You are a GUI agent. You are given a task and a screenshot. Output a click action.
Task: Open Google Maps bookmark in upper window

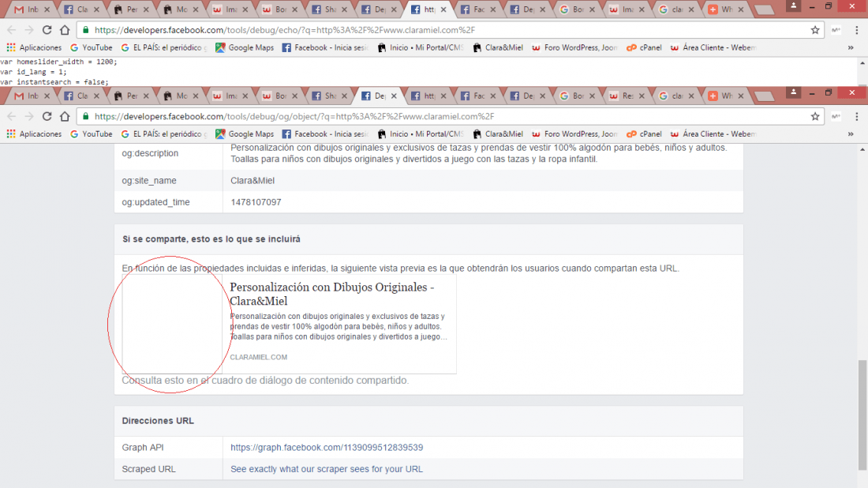pyautogui.click(x=245, y=47)
